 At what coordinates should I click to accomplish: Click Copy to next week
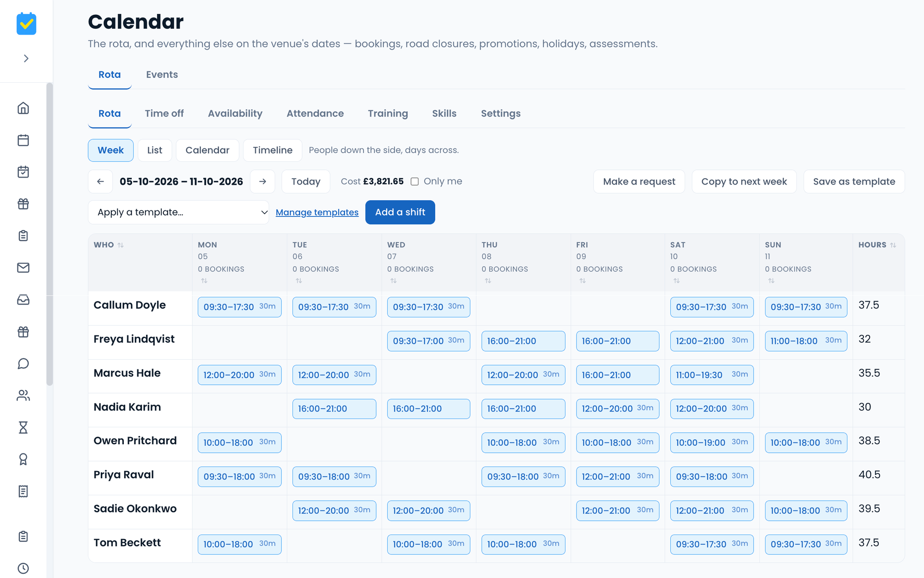pos(744,181)
